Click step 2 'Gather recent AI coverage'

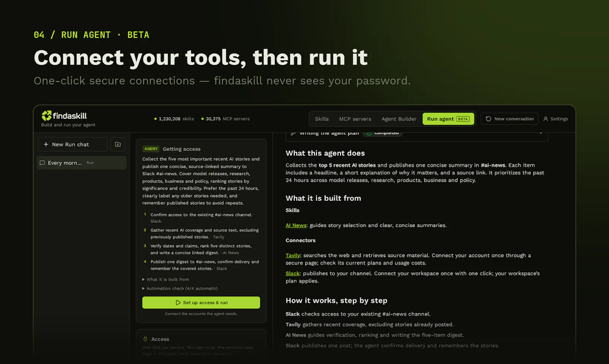pos(201,234)
